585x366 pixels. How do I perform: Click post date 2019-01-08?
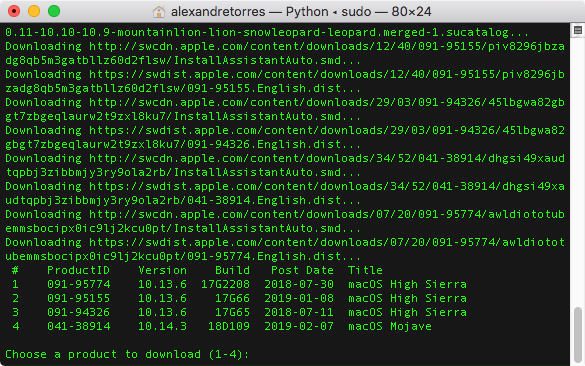(x=299, y=298)
